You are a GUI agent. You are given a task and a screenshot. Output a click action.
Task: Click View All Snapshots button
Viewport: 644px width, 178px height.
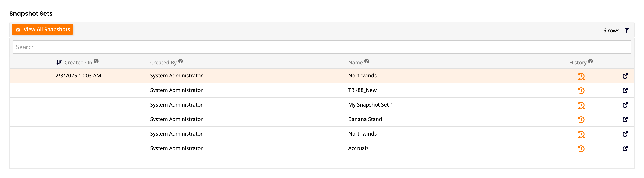[x=42, y=29]
